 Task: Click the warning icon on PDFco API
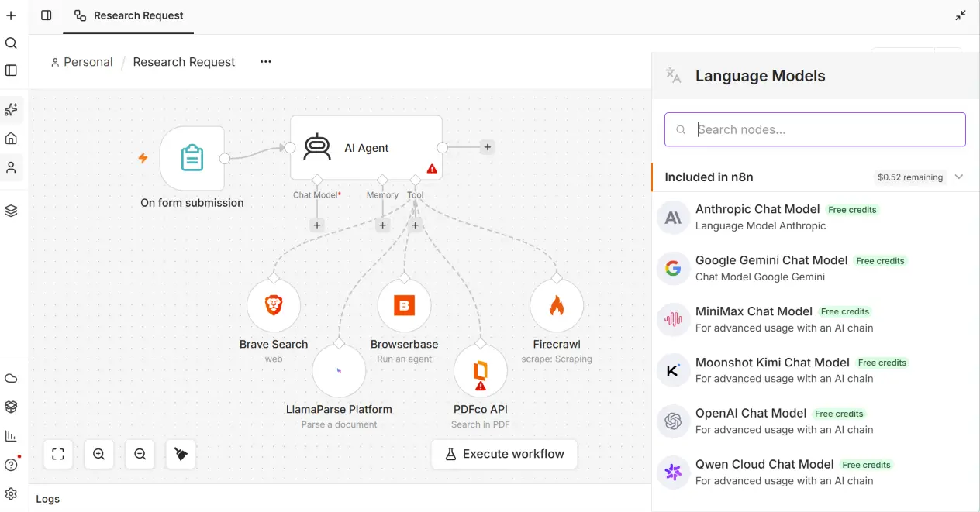[481, 385]
